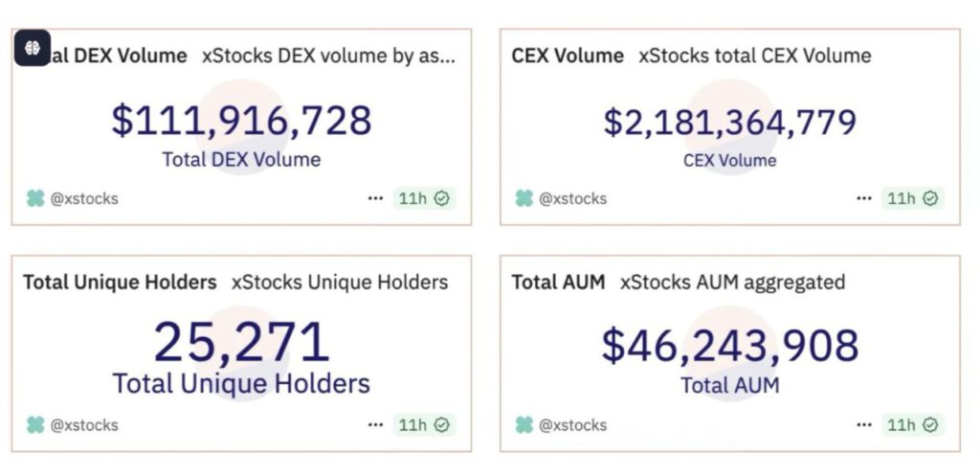Screen dimensions: 980x475
Task: Click verified checkmark icon in Unique Holders card
Action: pyautogui.click(x=442, y=424)
